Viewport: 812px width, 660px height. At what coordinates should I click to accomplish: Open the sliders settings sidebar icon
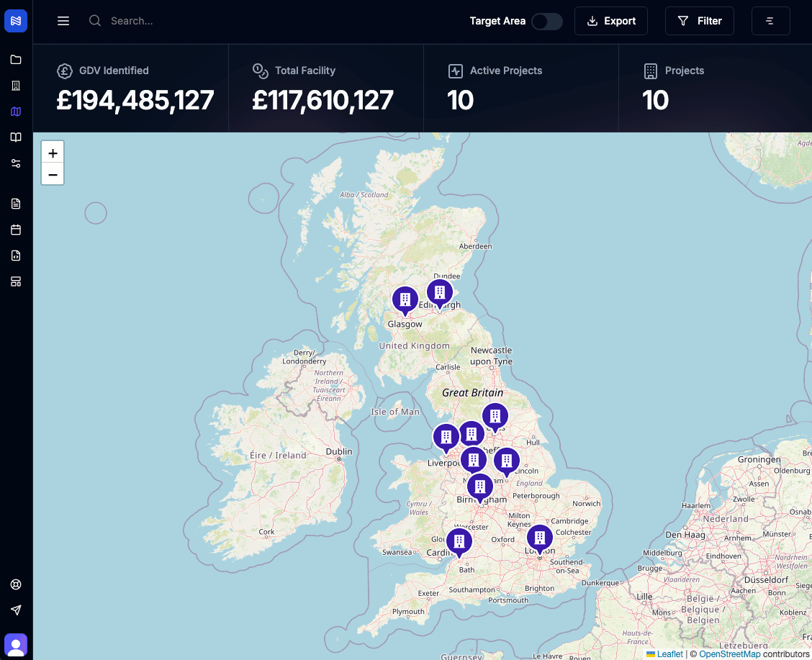[16, 163]
